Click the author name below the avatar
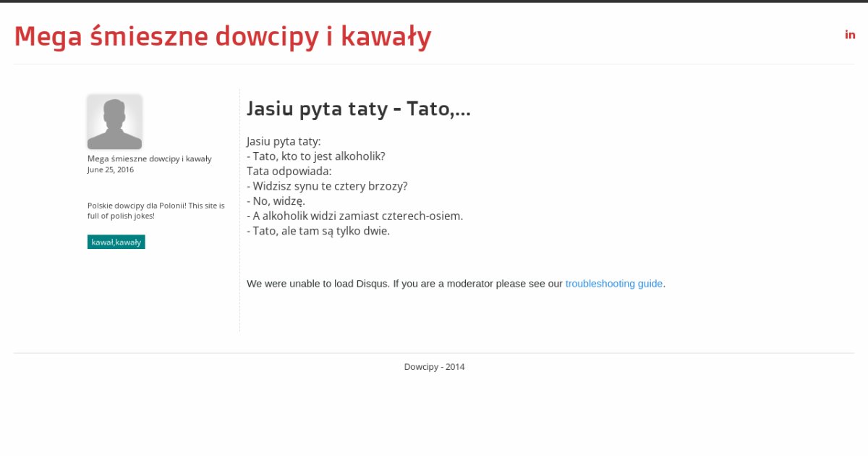Screen dimensions: 868x456 tap(149, 159)
